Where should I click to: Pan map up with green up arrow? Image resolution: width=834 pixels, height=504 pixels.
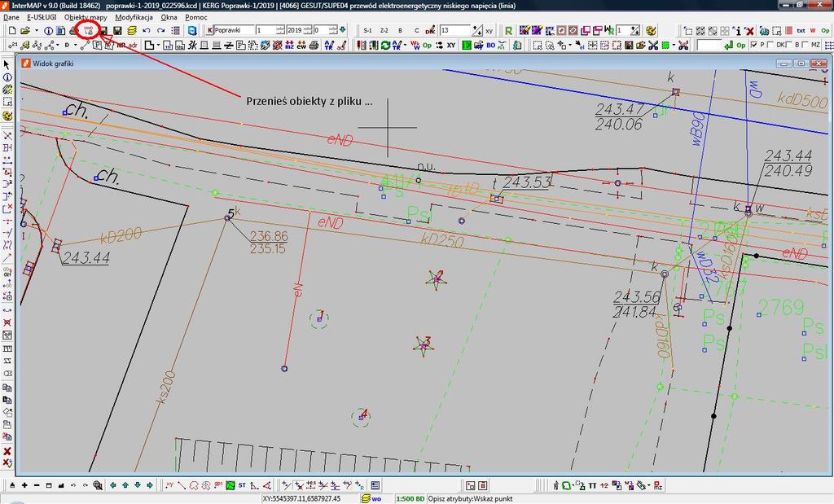pyautogui.click(x=125, y=484)
